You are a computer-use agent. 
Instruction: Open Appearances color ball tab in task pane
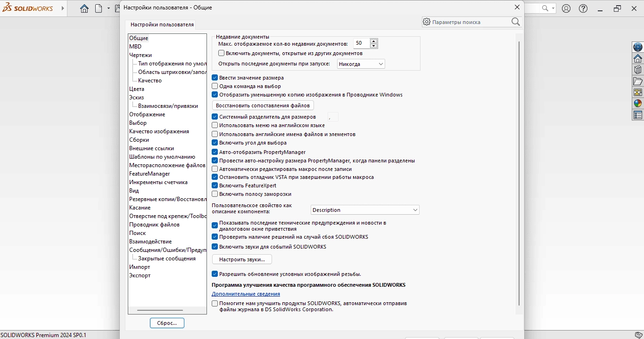tap(638, 104)
